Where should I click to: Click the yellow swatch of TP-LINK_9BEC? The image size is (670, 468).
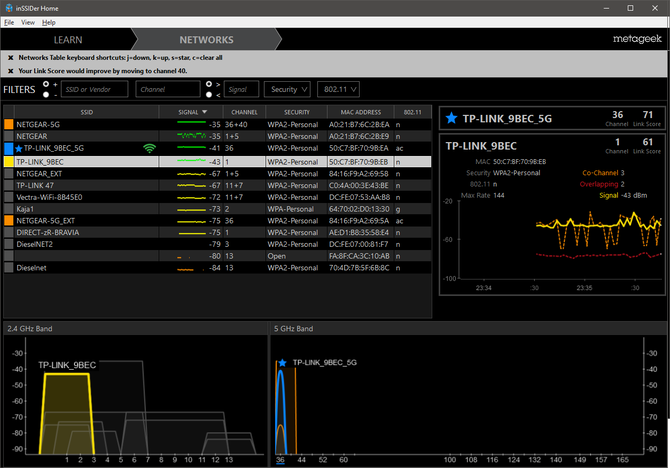(9, 162)
